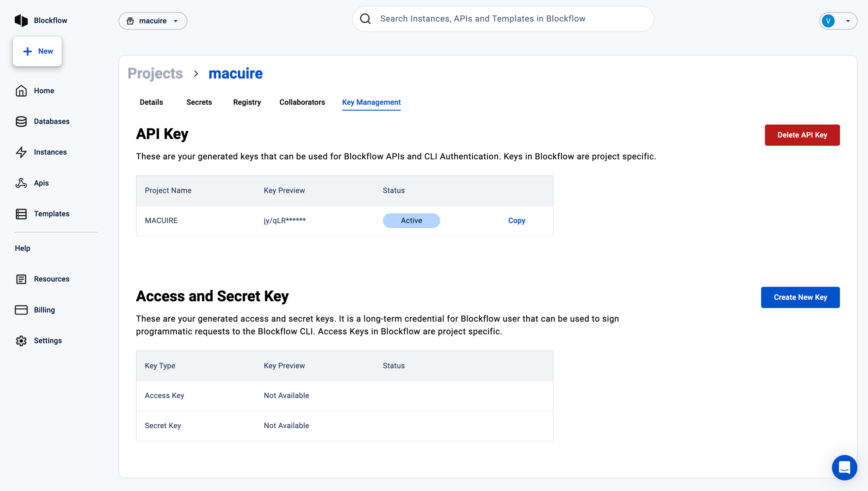Focus the Blockflow search field

(503, 19)
